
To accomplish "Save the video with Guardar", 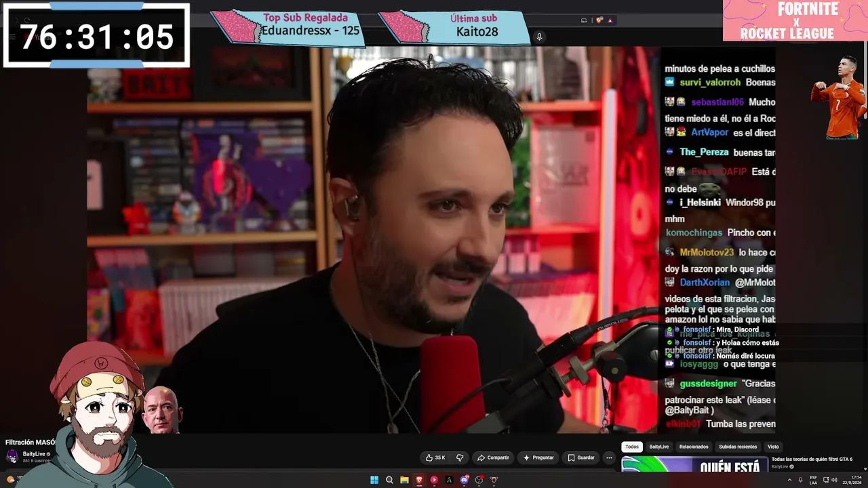I will pyautogui.click(x=581, y=457).
